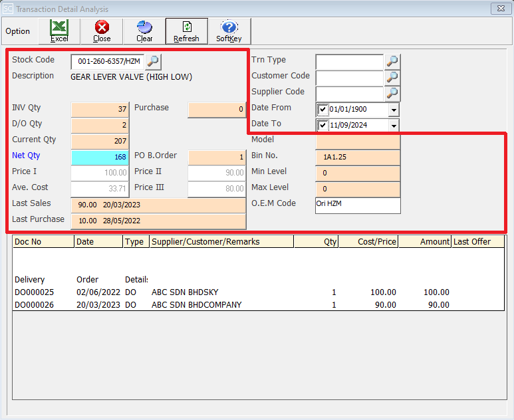Click the O.E.M Code text box

coord(358,205)
